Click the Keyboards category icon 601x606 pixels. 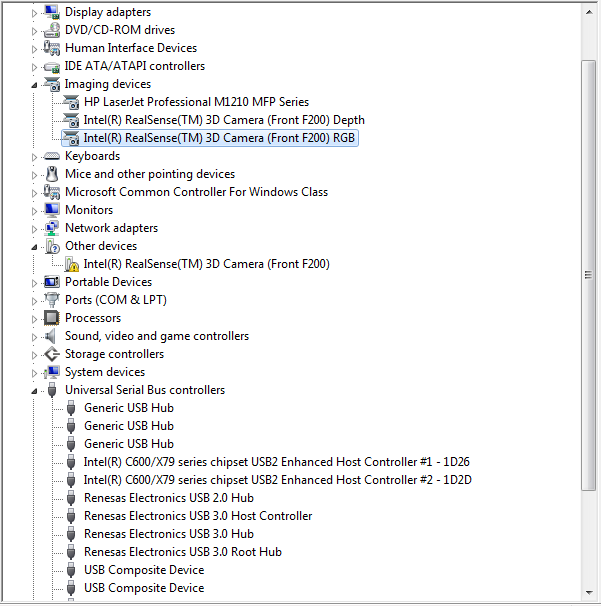click(52, 156)
